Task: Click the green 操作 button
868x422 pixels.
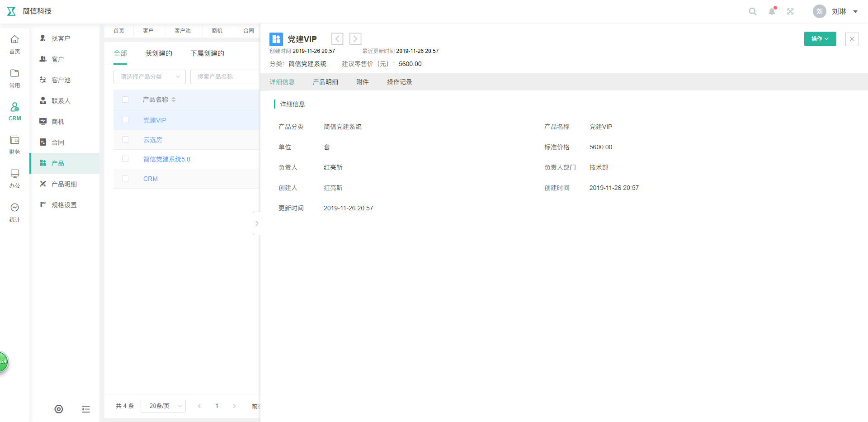Action: 820,39
